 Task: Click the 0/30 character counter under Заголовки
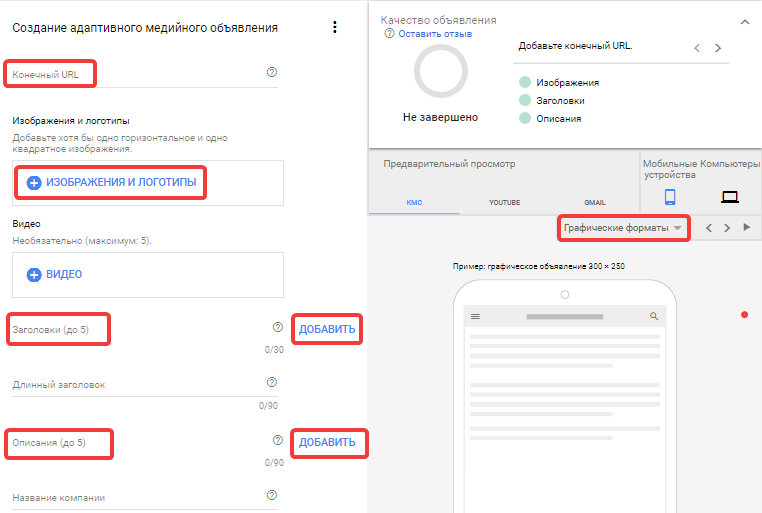274,350
